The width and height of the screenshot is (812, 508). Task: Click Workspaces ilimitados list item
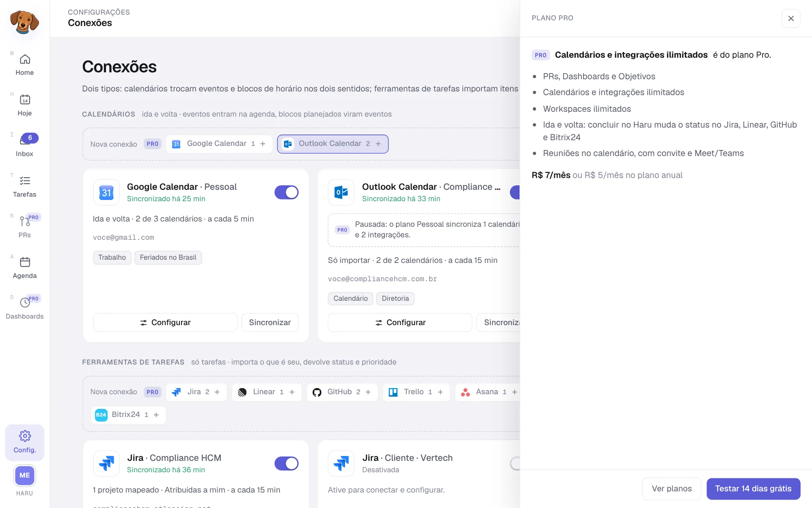(587, 109)
